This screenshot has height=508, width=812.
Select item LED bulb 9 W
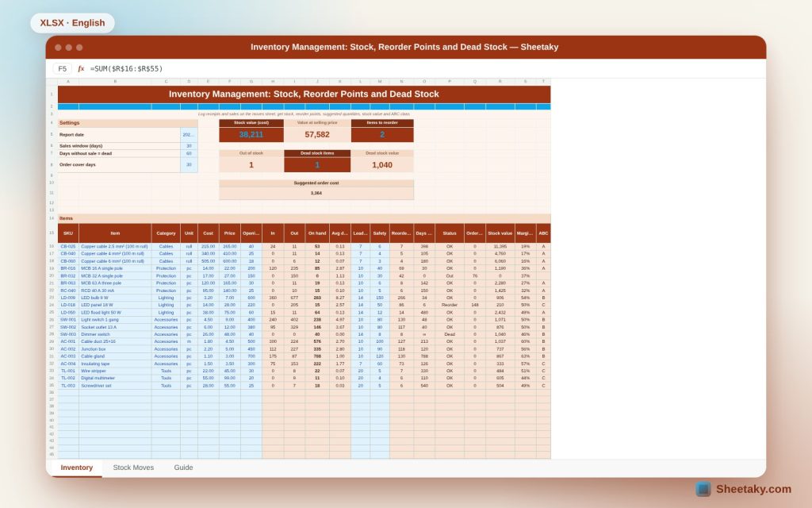pos(115,298)
